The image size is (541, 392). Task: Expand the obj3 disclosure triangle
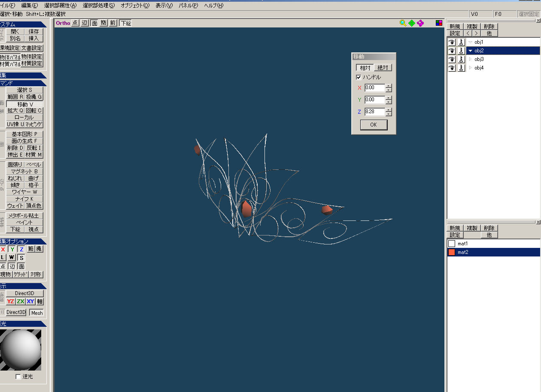point(470,59)
